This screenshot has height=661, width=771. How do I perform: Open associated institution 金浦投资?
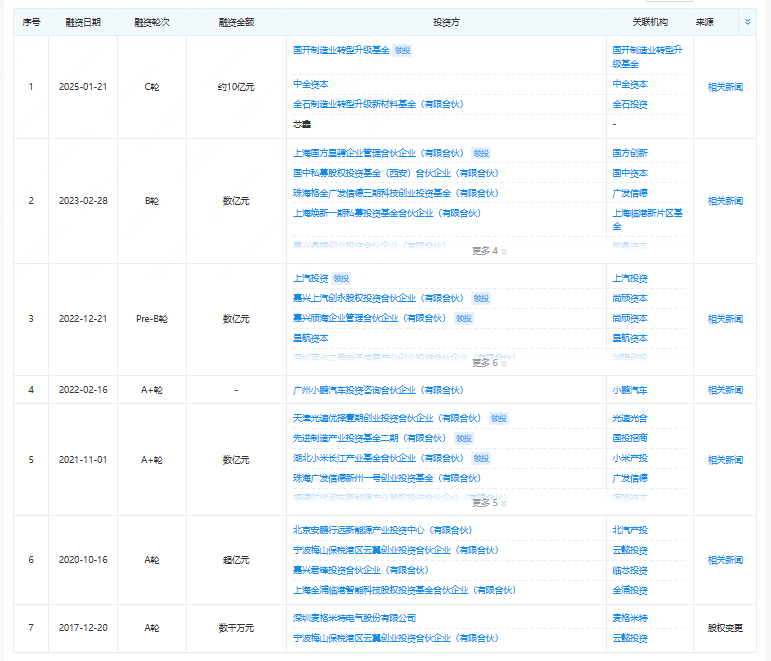(x=630, y=590)
